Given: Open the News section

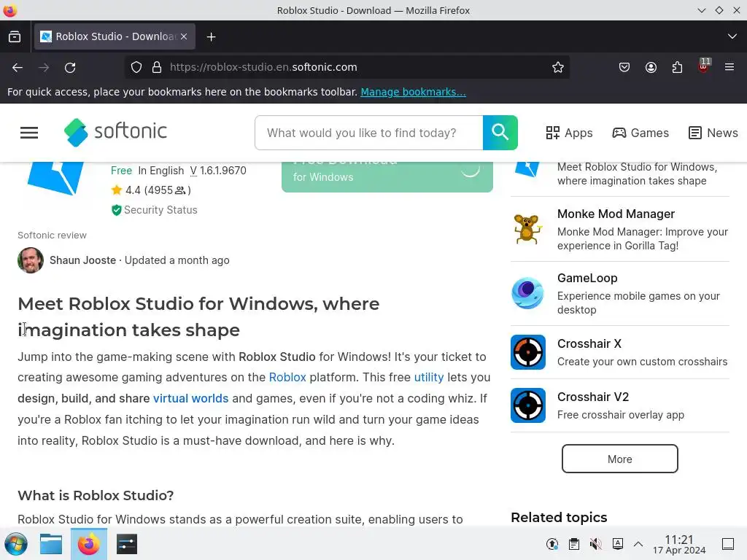Looking at the screenshot, I should 713,133.
